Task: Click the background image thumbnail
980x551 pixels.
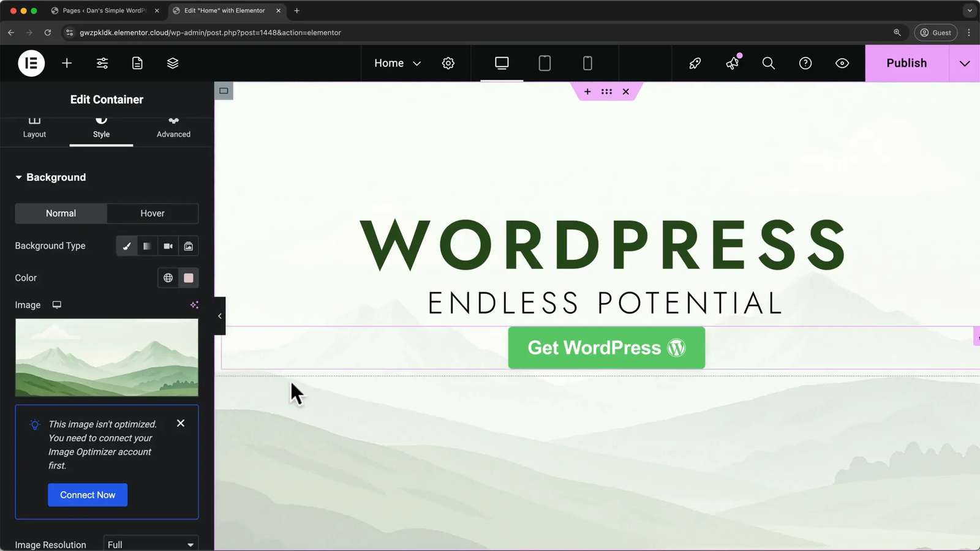Action: tap(107, 358)
